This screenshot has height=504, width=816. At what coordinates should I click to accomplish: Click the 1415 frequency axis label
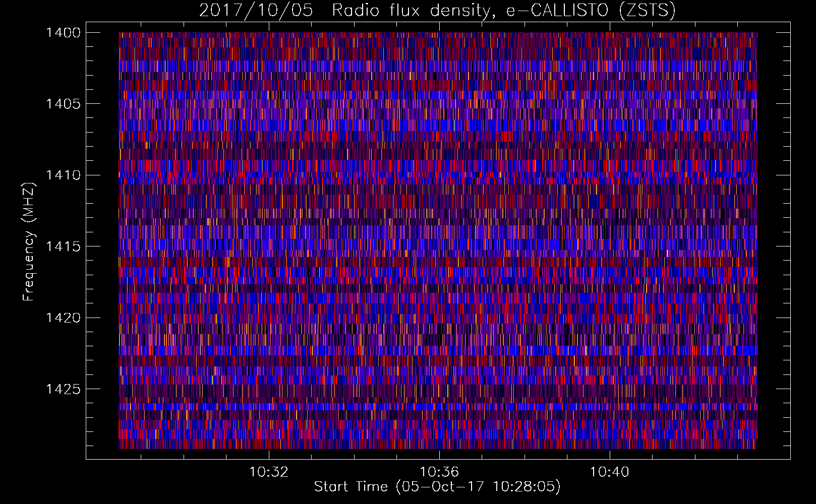point(63,246)
